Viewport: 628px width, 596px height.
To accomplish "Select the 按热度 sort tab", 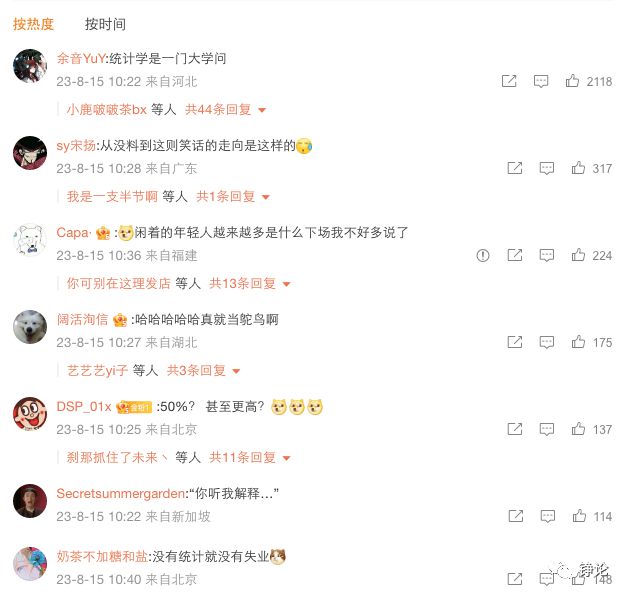I will [33, 24].
